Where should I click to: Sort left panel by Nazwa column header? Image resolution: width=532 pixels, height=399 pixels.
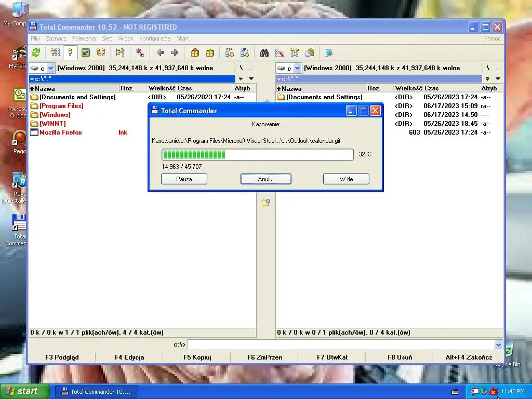(x=74, y=88)
